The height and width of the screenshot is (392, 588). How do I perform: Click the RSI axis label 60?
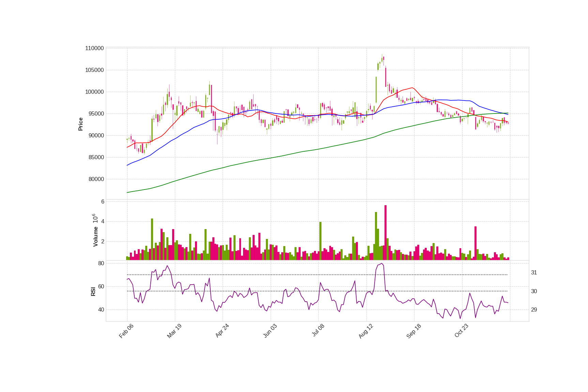click(101, 287)
